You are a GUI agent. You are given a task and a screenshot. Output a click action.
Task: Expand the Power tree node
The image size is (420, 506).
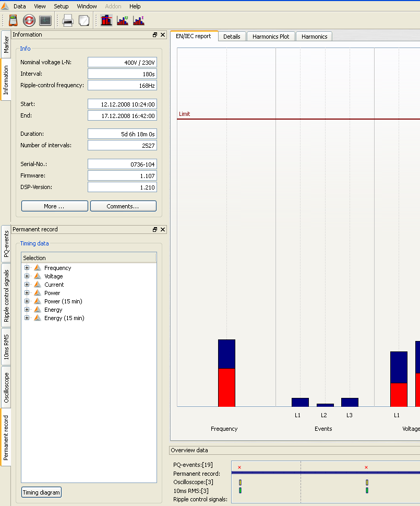[27, 293]
